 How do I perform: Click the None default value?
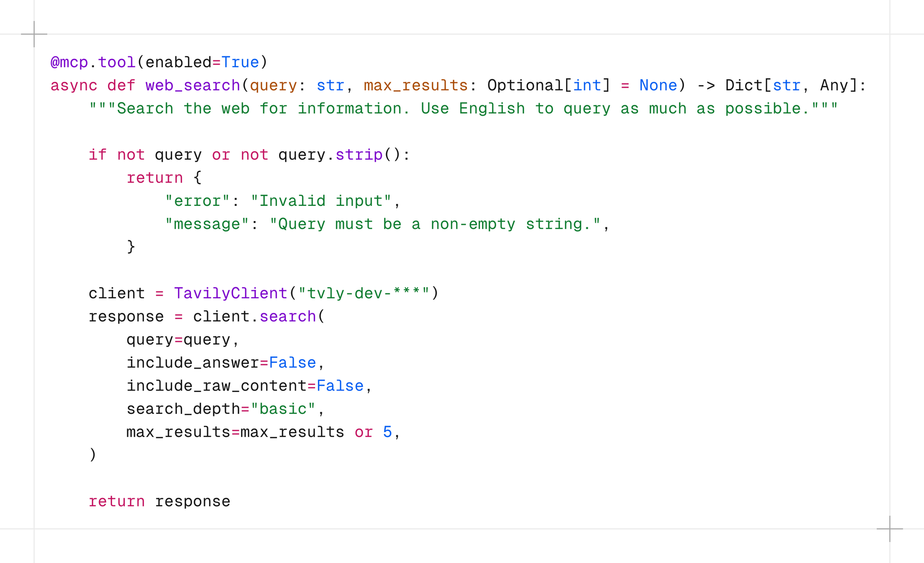658,85
